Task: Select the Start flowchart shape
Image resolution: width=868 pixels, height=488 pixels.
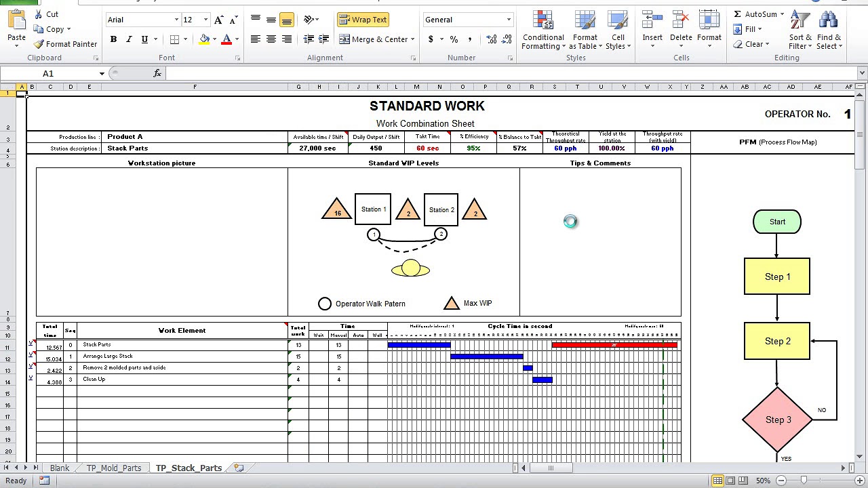Action: pos(777,222)
